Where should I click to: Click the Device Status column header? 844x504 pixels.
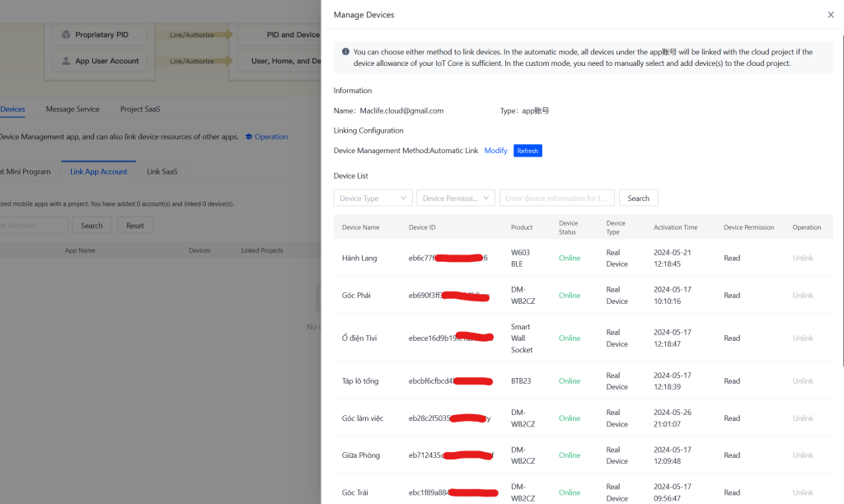[569, 227]
